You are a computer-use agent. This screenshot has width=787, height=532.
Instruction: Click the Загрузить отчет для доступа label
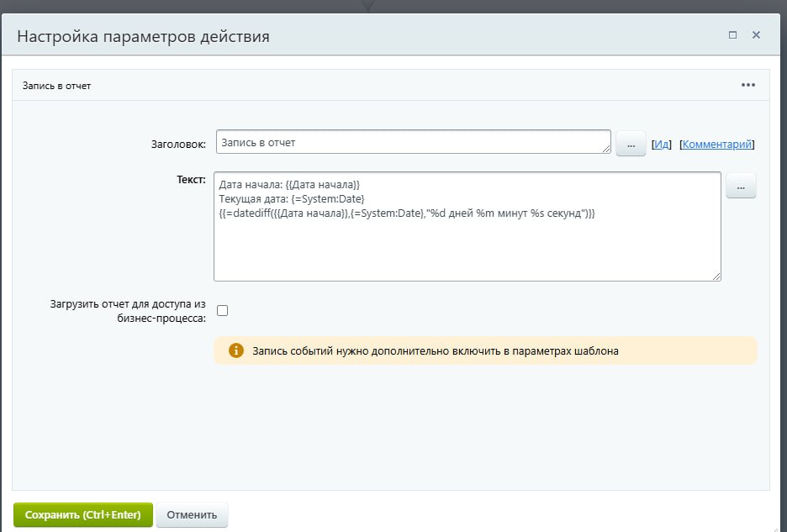click(x=134, y=310)
